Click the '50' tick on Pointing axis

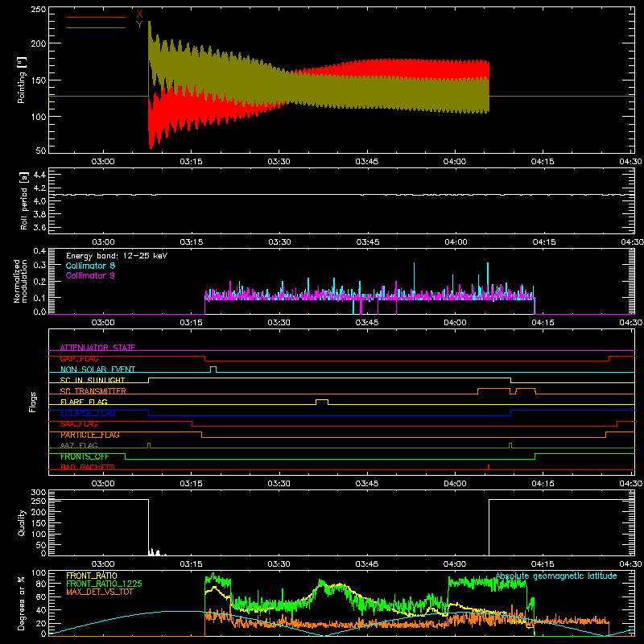41,151
